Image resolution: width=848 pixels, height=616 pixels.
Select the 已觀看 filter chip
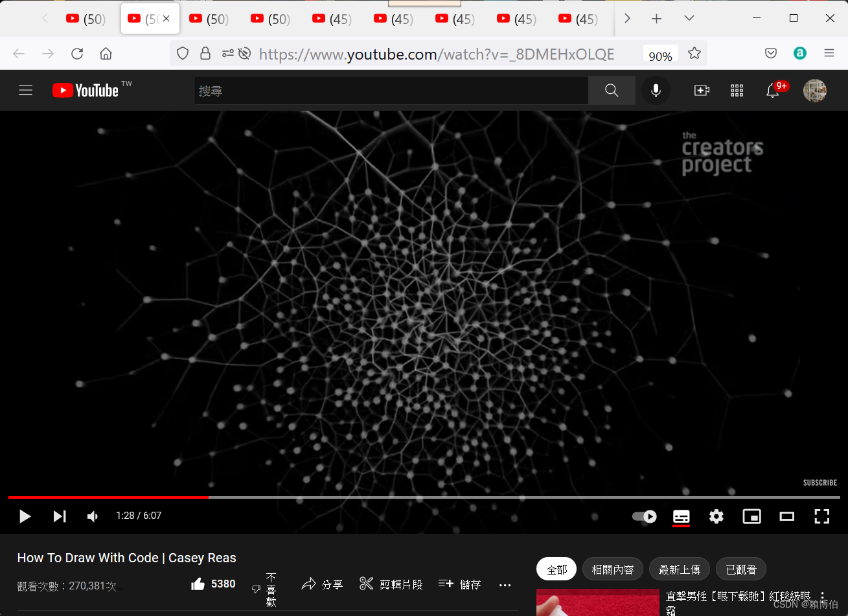(x=741, y=569)
